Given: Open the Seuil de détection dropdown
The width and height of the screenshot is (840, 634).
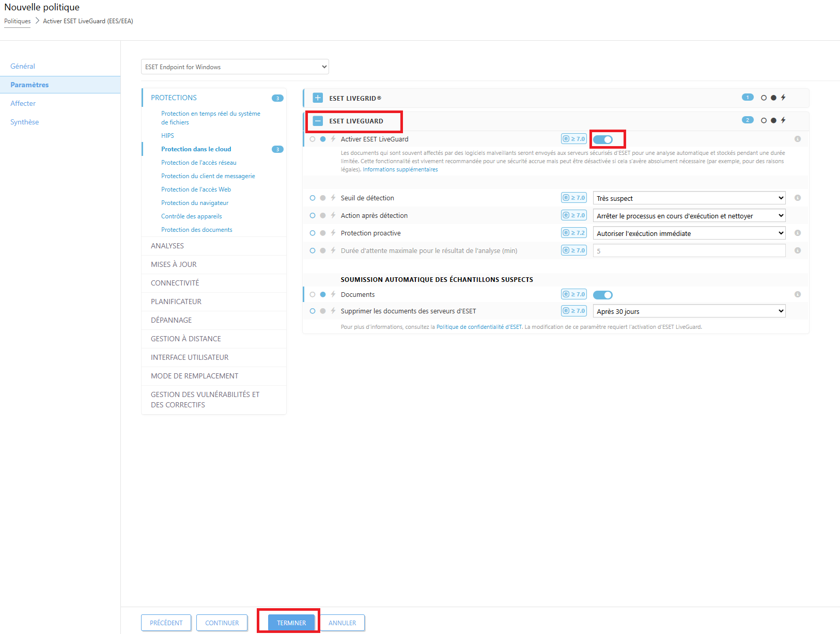Looking at the screenshot, I should [689, 198].
